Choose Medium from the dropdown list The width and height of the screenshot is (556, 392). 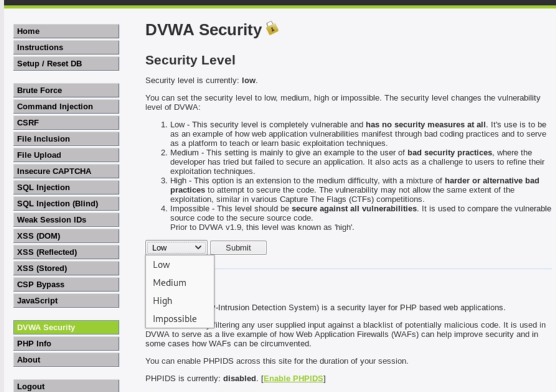179,283
